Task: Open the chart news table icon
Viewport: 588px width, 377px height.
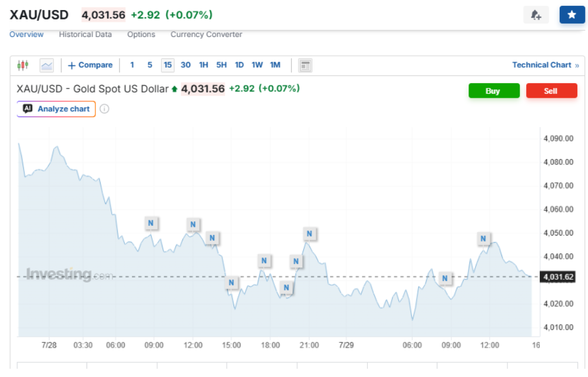Action: (305, 65)
